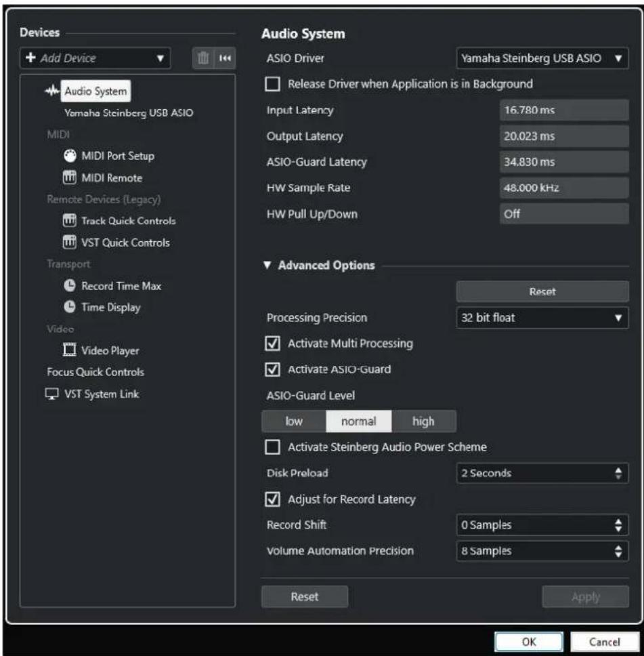This screenshot has height=656, width=644.
Task: Click the Video Player film icon
Action: click(70, 350)
